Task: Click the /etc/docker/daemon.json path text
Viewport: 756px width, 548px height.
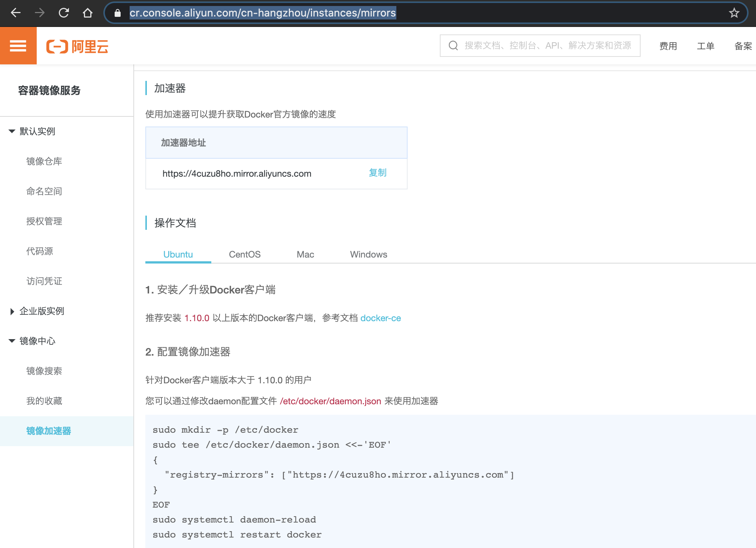Action: tap(330, 401)
